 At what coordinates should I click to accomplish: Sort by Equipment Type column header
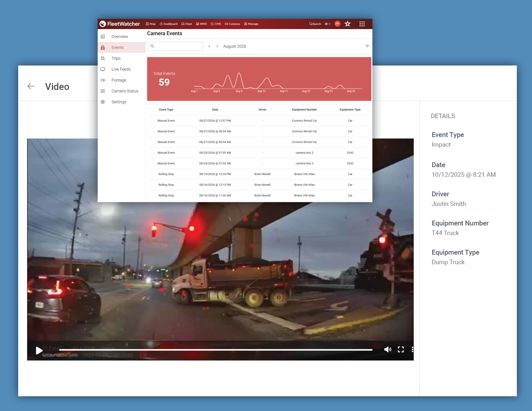click(x=350, y=110)
